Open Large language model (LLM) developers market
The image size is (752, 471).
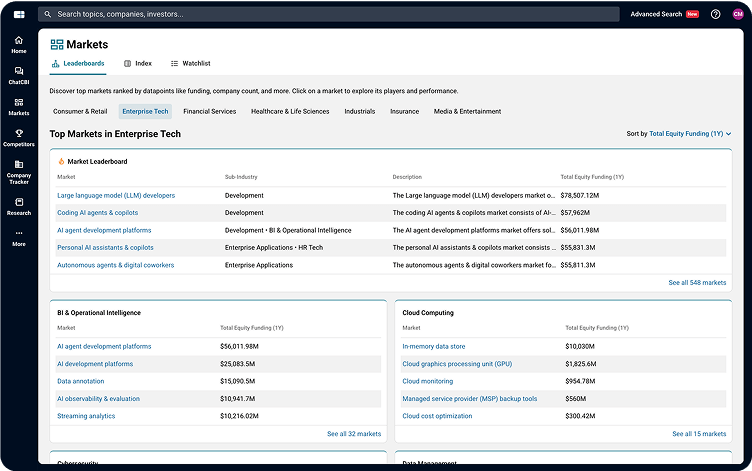tap(116, 195)
